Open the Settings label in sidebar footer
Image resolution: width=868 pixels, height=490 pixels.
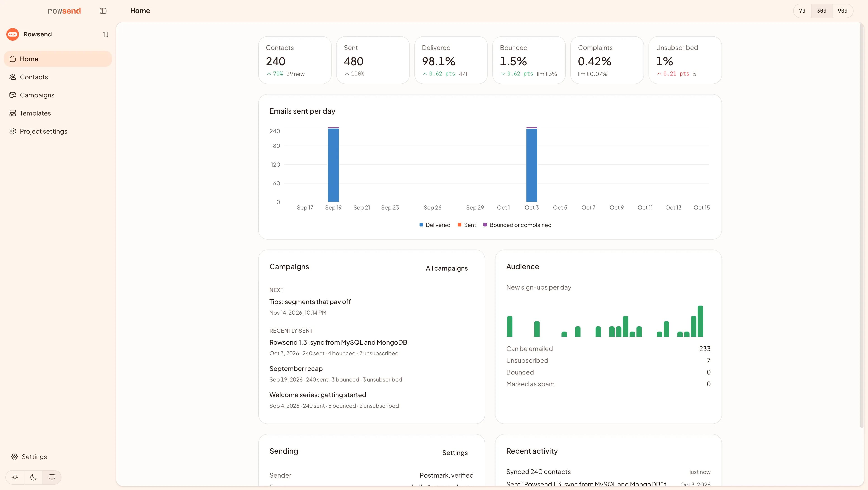pos(34,457)
